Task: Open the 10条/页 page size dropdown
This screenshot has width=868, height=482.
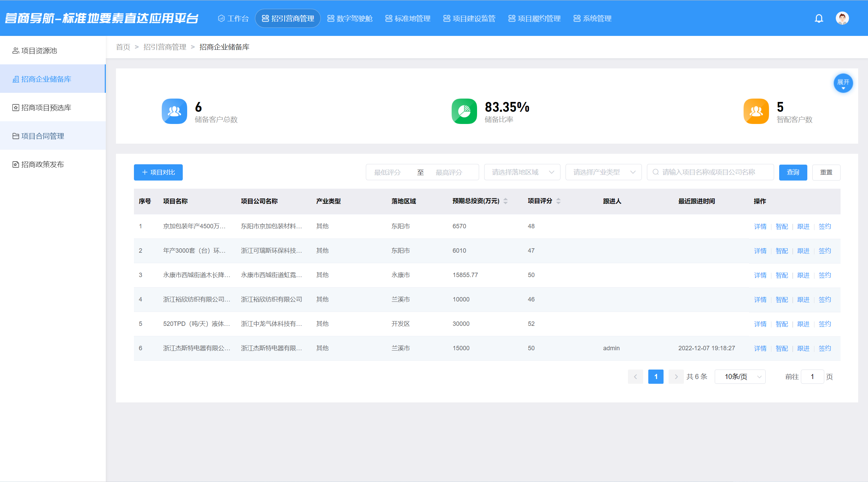Action: pos(740,377)
